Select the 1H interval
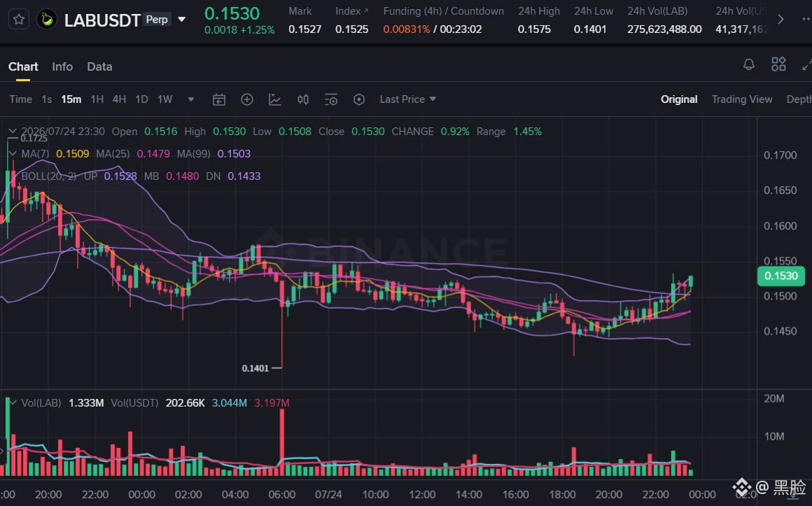This screenshot has width=812, height=506. [x=97, y=99]
